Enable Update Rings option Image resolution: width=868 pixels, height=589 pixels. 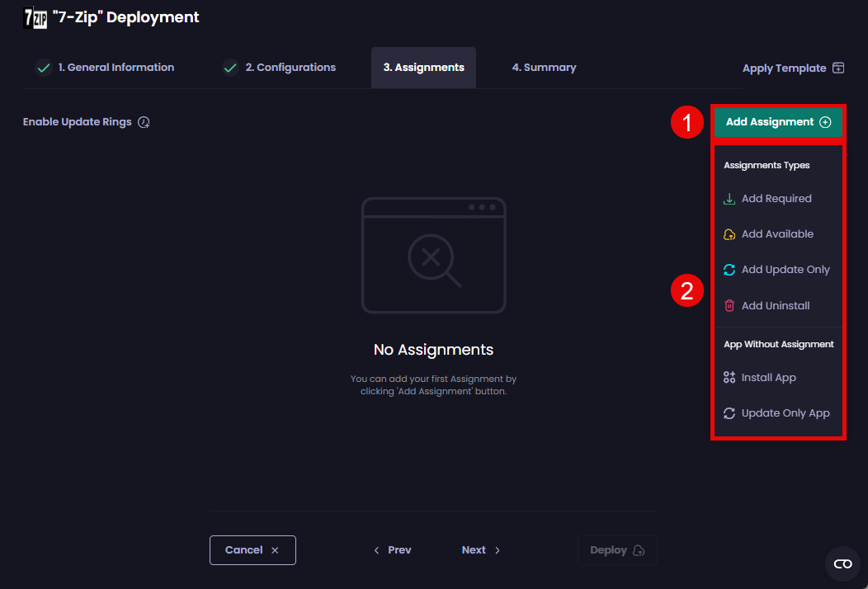coord(78,122)
